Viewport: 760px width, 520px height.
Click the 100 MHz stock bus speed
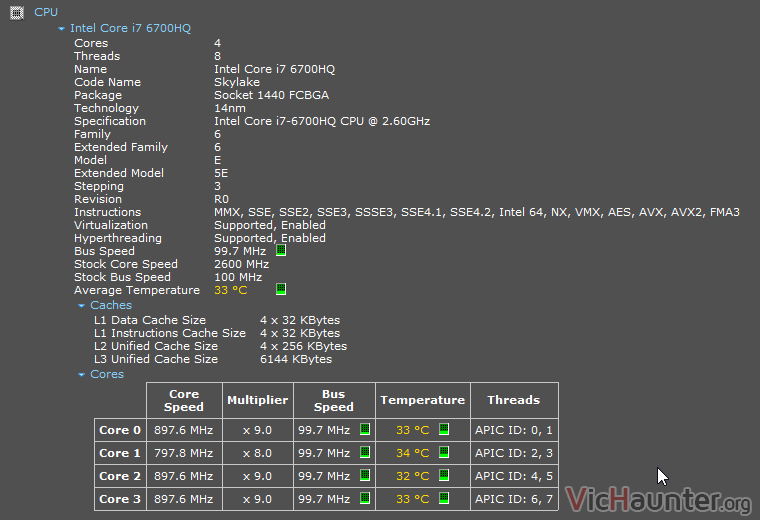click(x=238, y=277)
